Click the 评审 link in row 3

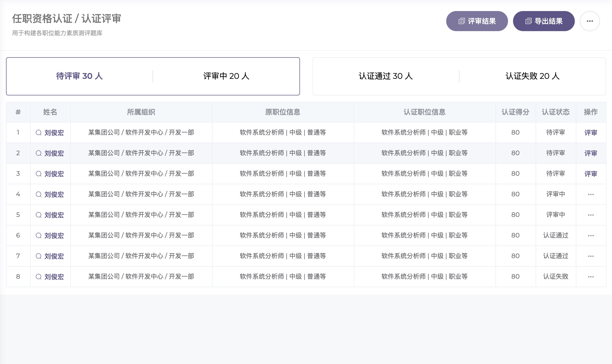click(x=591, y=174)
